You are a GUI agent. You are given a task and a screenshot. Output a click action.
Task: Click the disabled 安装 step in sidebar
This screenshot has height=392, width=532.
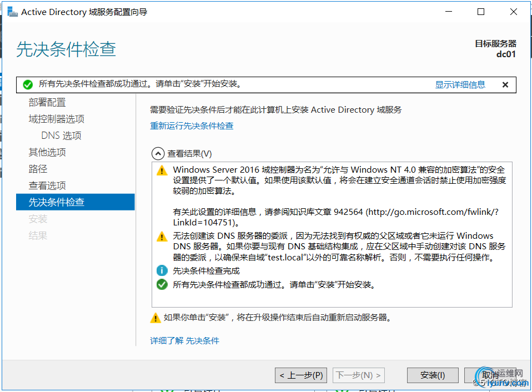coord(38,219)
